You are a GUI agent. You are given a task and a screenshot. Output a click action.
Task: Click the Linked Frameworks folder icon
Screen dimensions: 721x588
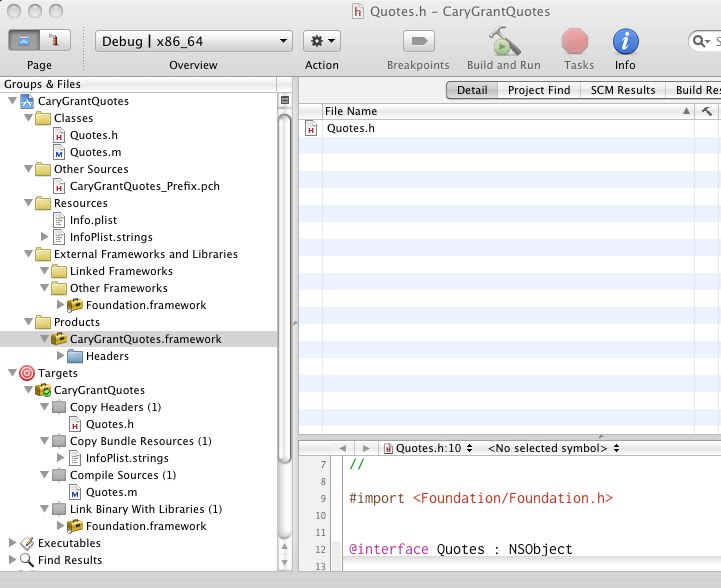pos(59,271)
